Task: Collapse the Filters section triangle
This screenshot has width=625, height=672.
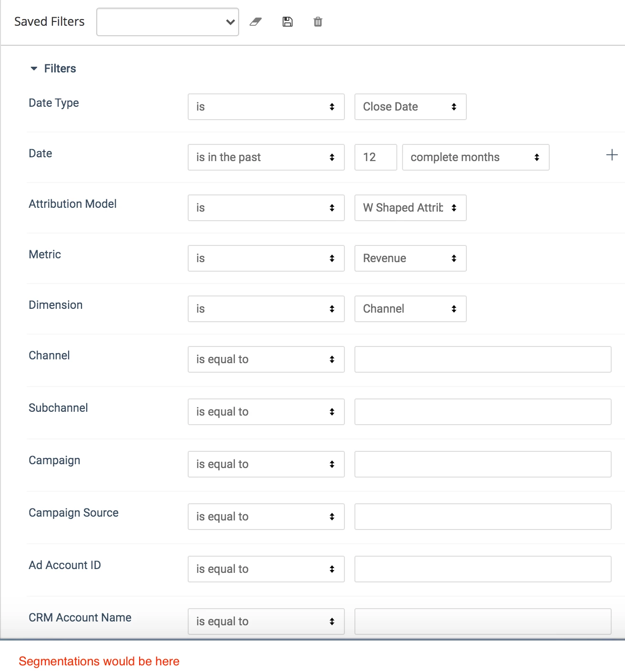Action: click(x=34, y=69)
